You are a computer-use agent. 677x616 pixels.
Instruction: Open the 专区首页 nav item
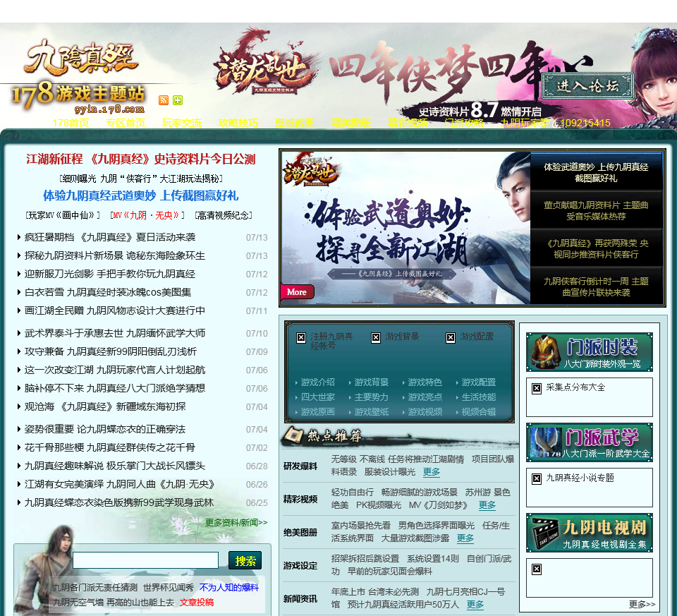pos(126,123)
